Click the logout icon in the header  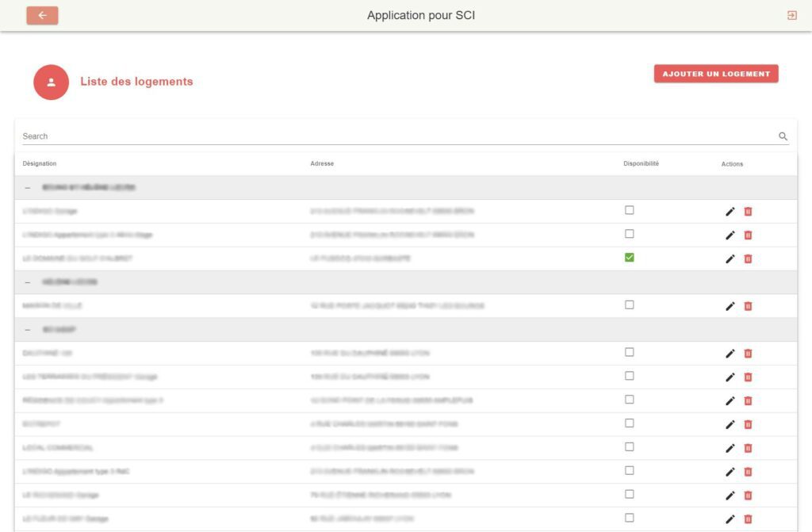pyautogui.click(x=791, y=15)
